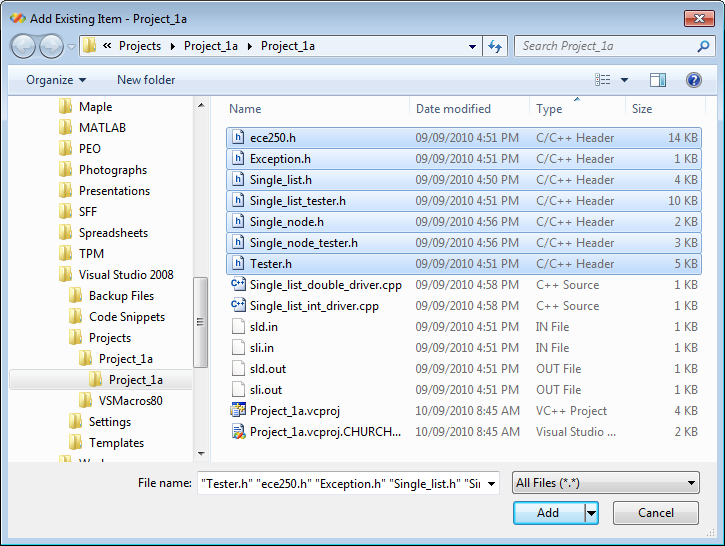
Task: Open the view options dropdown arrow
Action: (x=625, y=80)
